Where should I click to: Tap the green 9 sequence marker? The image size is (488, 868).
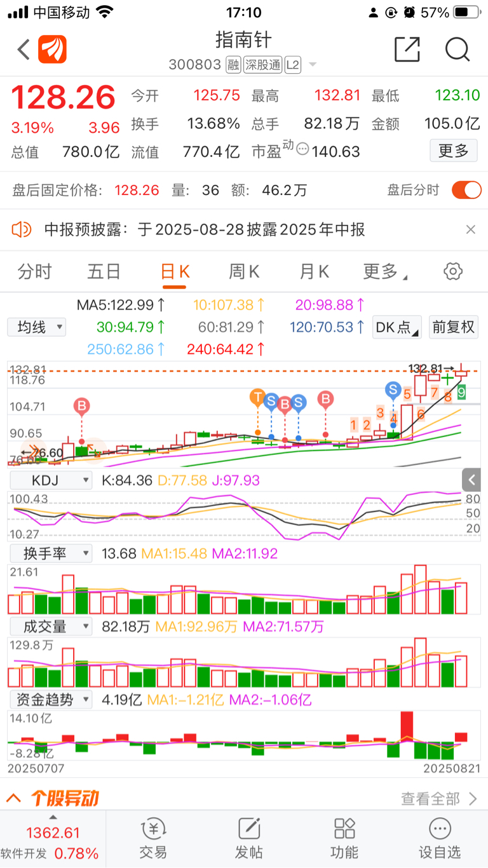pos(461,391)
